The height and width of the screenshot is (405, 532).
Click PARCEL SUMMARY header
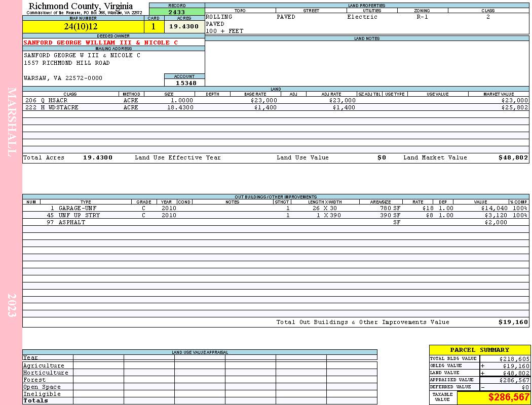pyautogui.click(x=479, y=350)
